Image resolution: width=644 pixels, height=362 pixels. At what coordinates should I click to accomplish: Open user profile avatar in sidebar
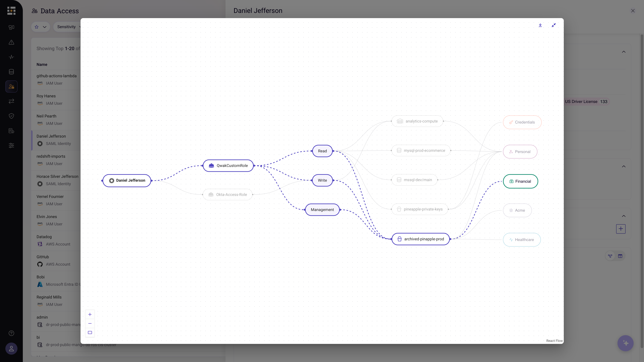[11, 349]
